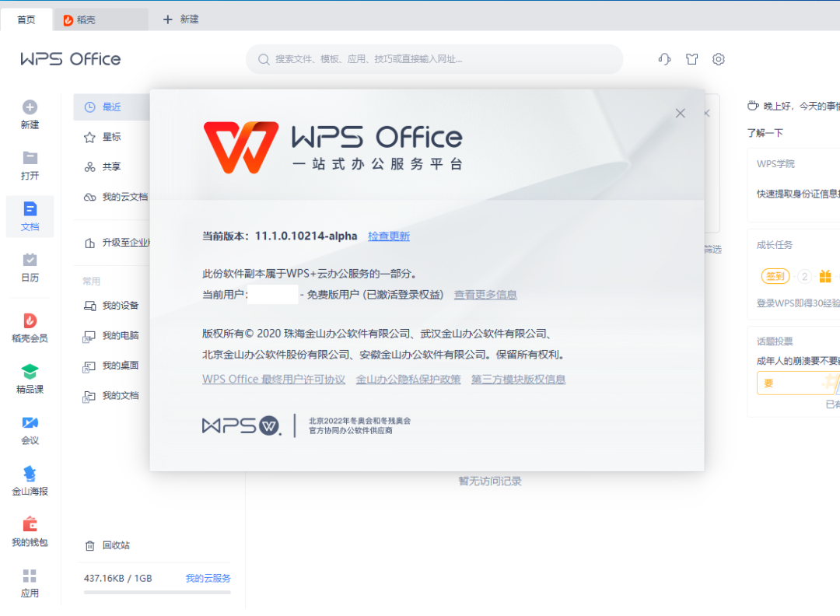Select the 文档 document icon in sidebar
Image resolution: width=840 pixels, height=616 pixels.
click(30, 209)
